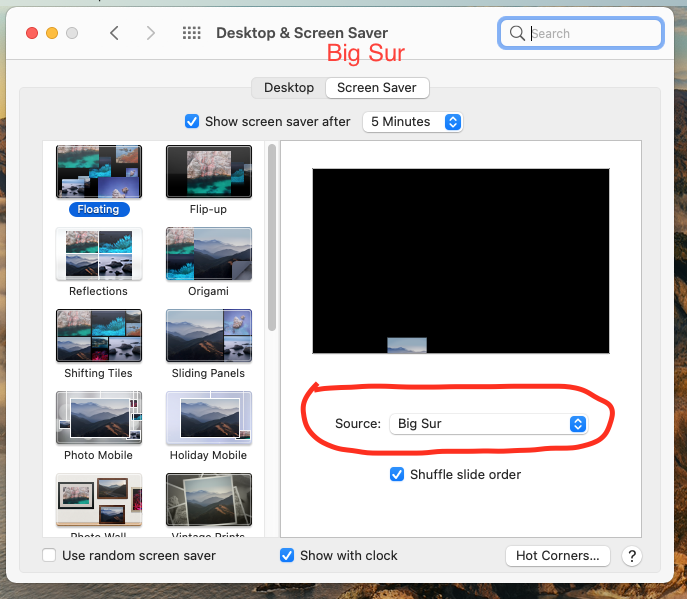Choose the Reflections screen saver thumbnail
Viewport: 687px width, 599px height.
pyautogui.click(x=99, y=254)
